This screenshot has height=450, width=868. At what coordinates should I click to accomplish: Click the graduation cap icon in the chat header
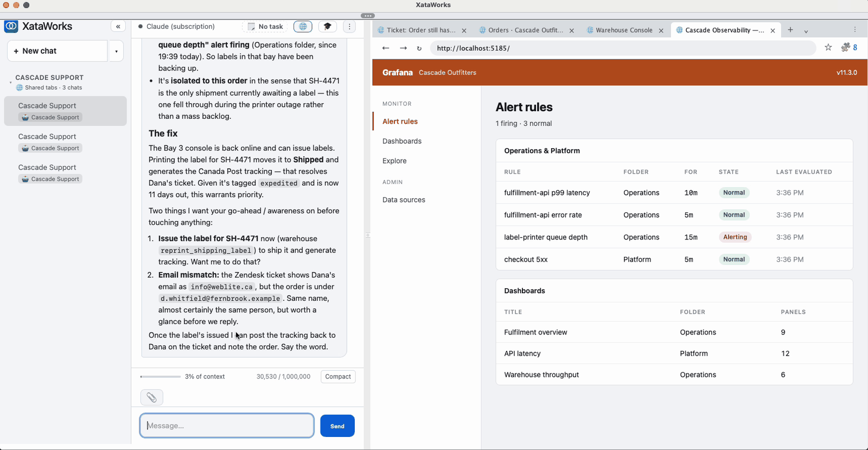click(x=327, y=26)
